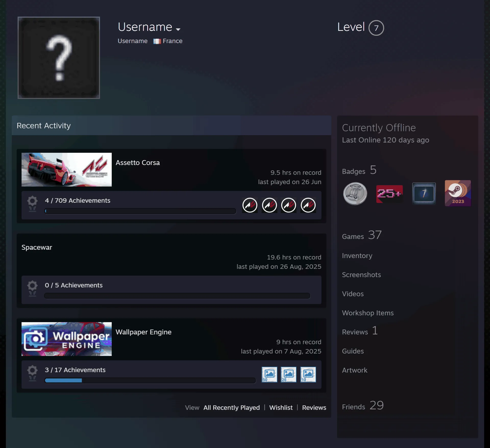Open the Games 37 list
490x448 pixels.
[362, 235]
